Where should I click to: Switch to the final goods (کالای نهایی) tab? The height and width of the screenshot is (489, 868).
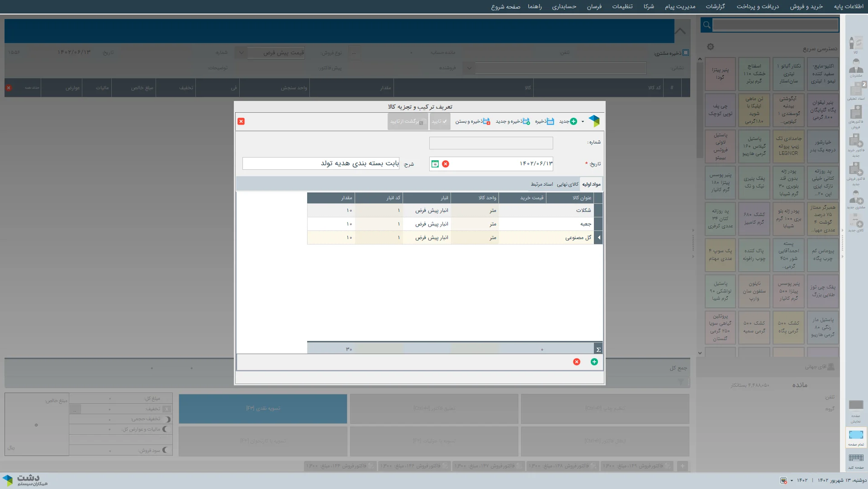567,184
